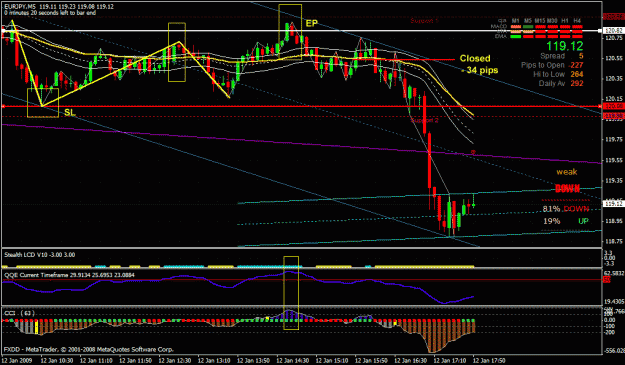The image size is (625, 365).
Task: Click the 118.75 price axis label
Action: pyautogui.click(x=614, y=241)
